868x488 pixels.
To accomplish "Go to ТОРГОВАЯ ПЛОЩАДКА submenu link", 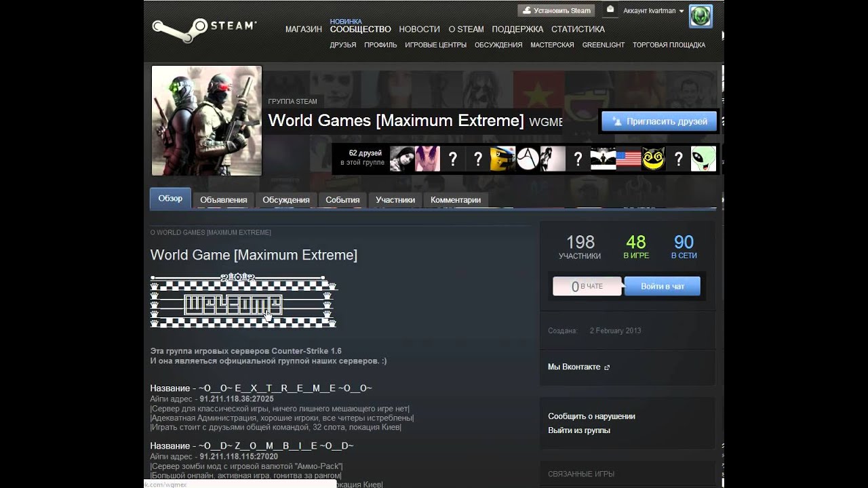I will [x=669, y=45].
